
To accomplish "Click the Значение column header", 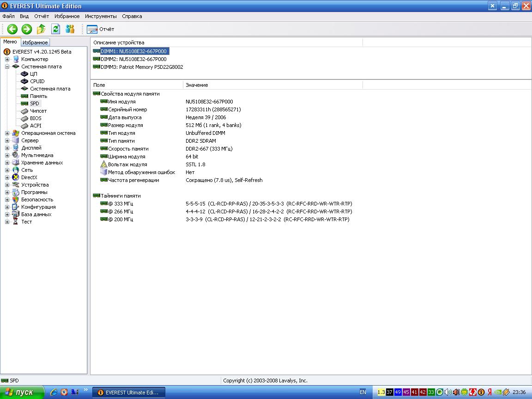I will point(273,85).
